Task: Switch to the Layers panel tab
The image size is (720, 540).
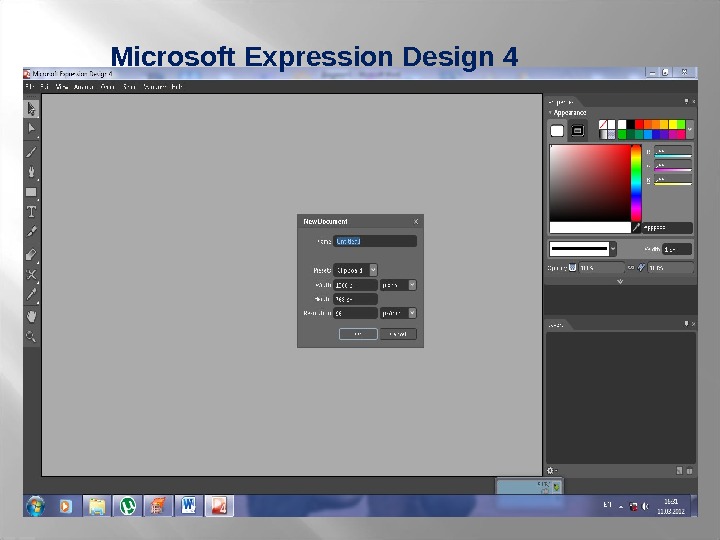Action: 556,325
